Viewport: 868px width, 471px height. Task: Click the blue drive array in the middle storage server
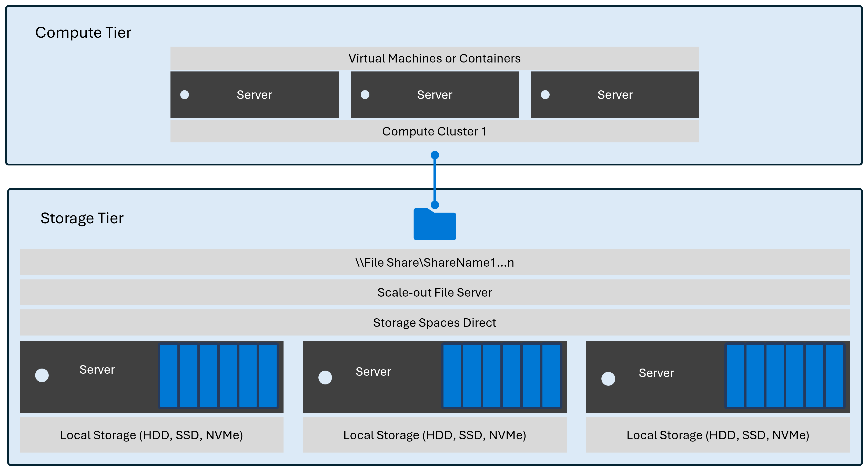[501, 376]
